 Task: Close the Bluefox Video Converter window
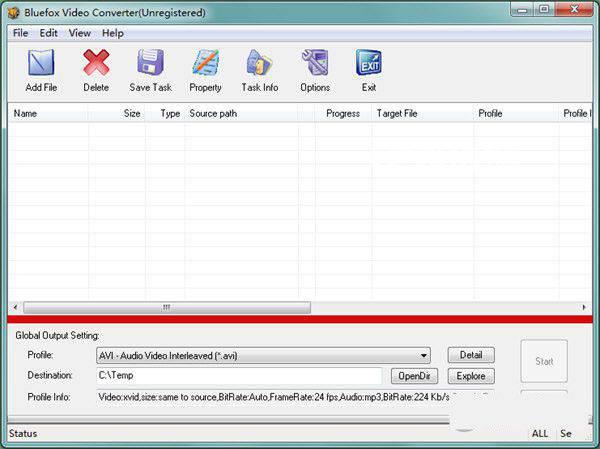574,10
